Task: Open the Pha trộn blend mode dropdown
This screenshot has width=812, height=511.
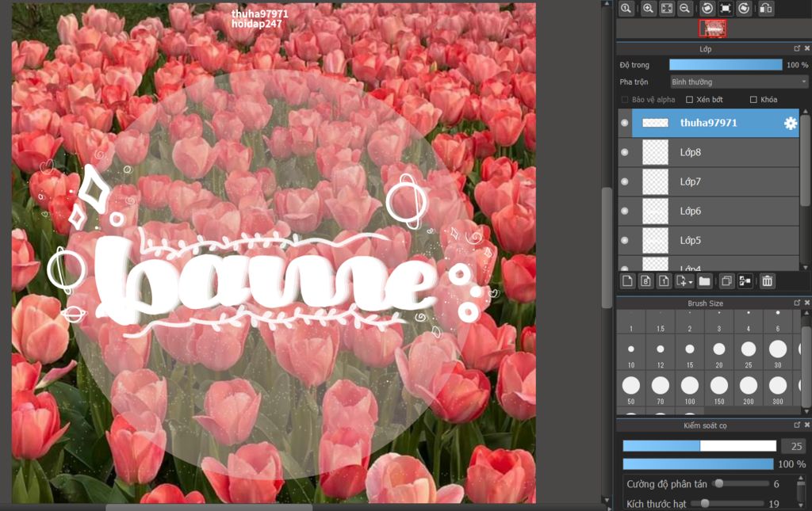Action: pos(738,82)
